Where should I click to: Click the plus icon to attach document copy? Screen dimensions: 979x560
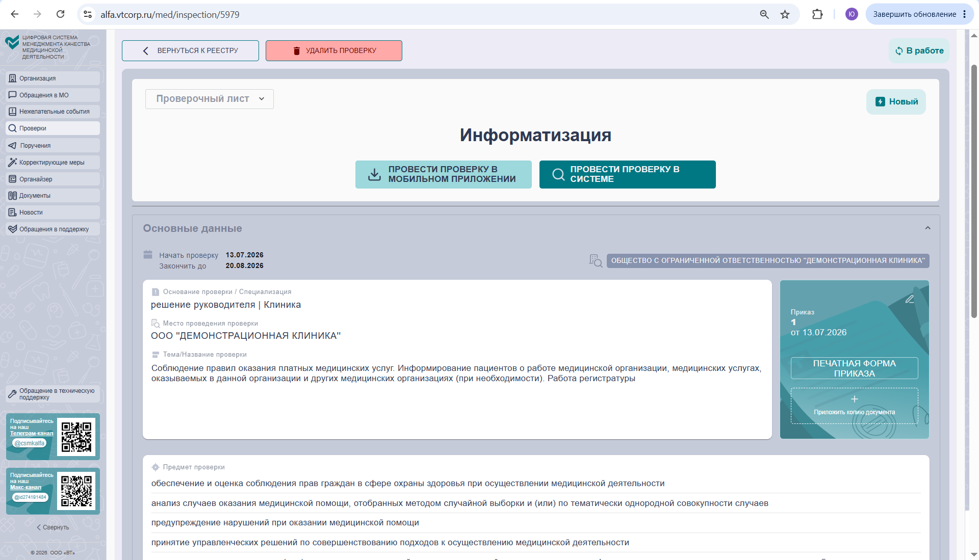click(855, 399)
